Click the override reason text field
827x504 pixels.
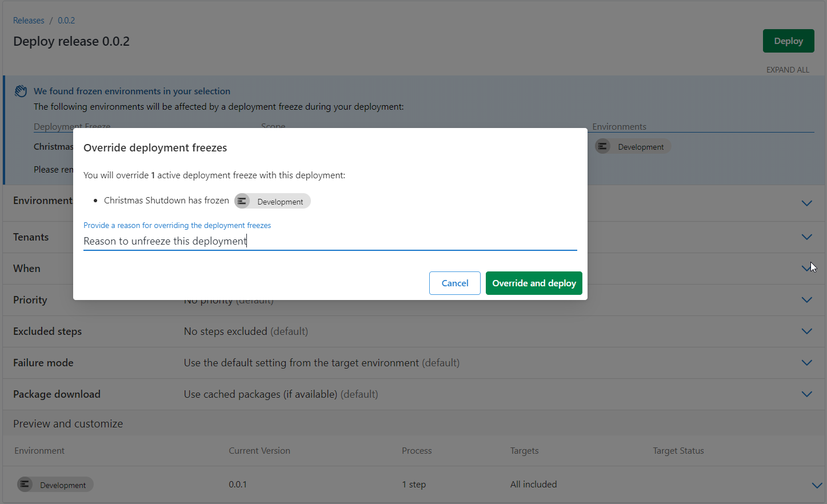tap(330, 241)
